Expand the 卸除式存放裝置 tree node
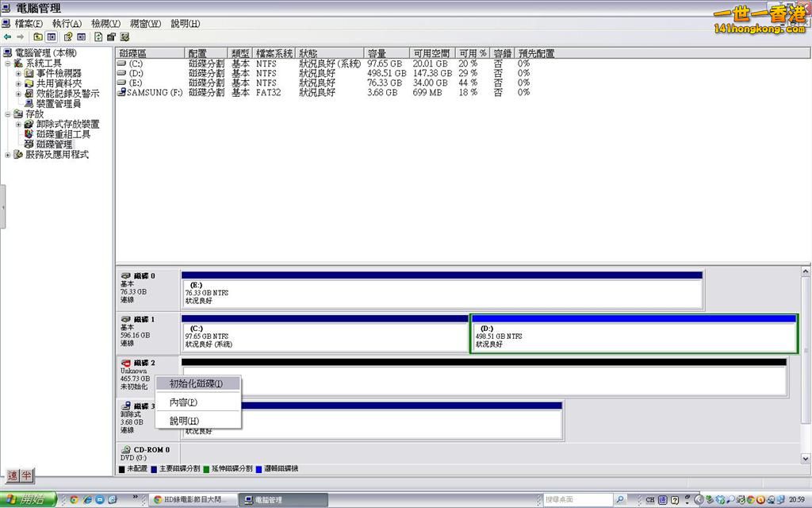The height and width of the screenshot is (508, 812). click(18, 125)
